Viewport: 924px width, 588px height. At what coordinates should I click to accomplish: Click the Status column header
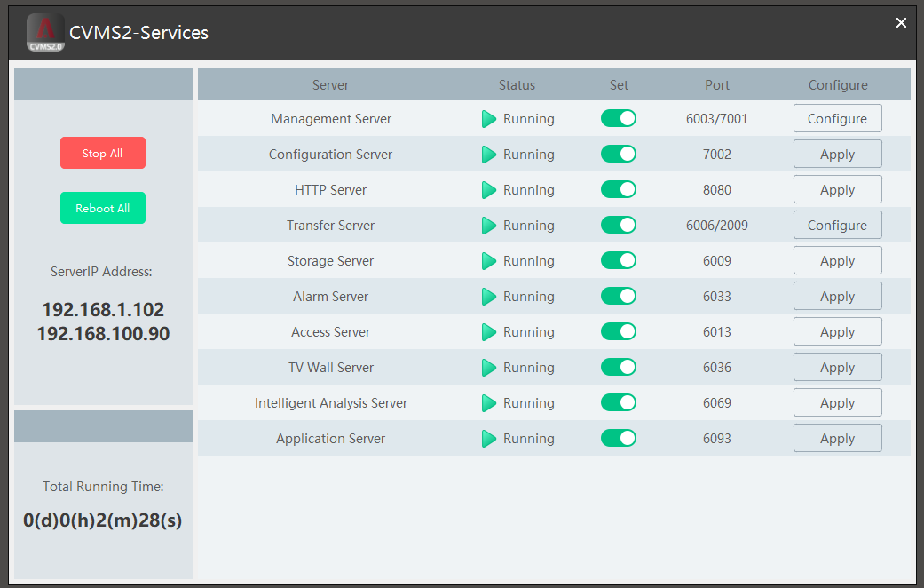pyautogui.click(x=517, y=85)
